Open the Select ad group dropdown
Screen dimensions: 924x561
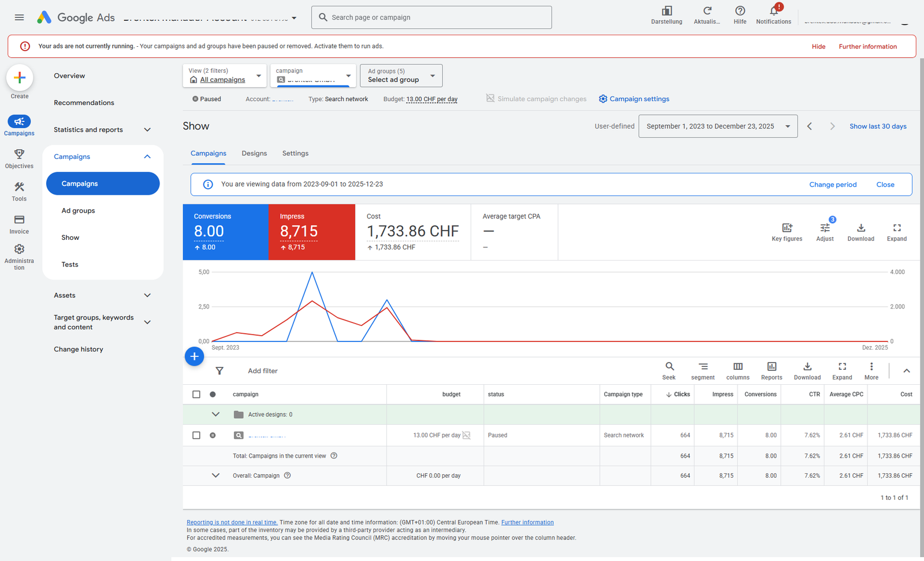[401, 76]
